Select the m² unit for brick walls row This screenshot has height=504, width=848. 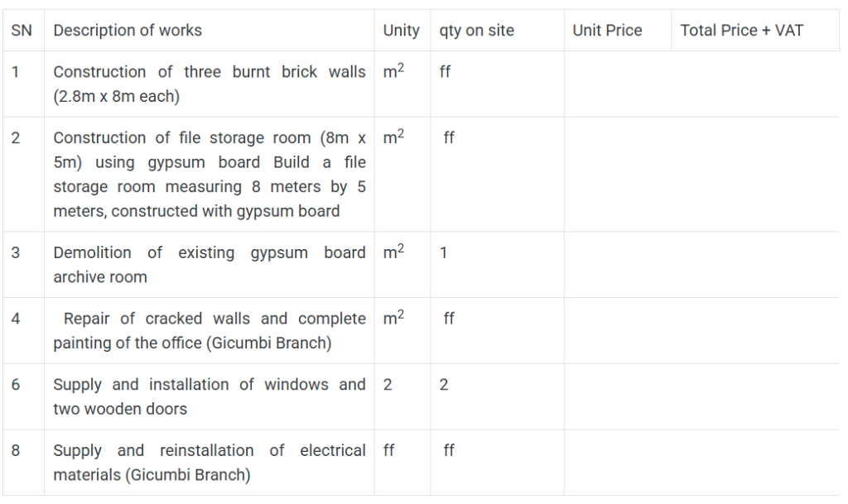pos(393,72)
